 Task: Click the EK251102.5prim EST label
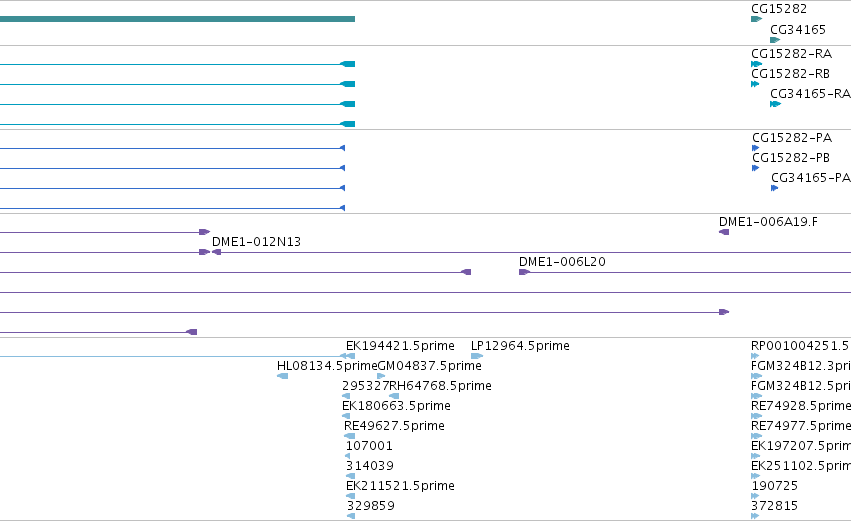pyautogui.click(x=801, y=467)
